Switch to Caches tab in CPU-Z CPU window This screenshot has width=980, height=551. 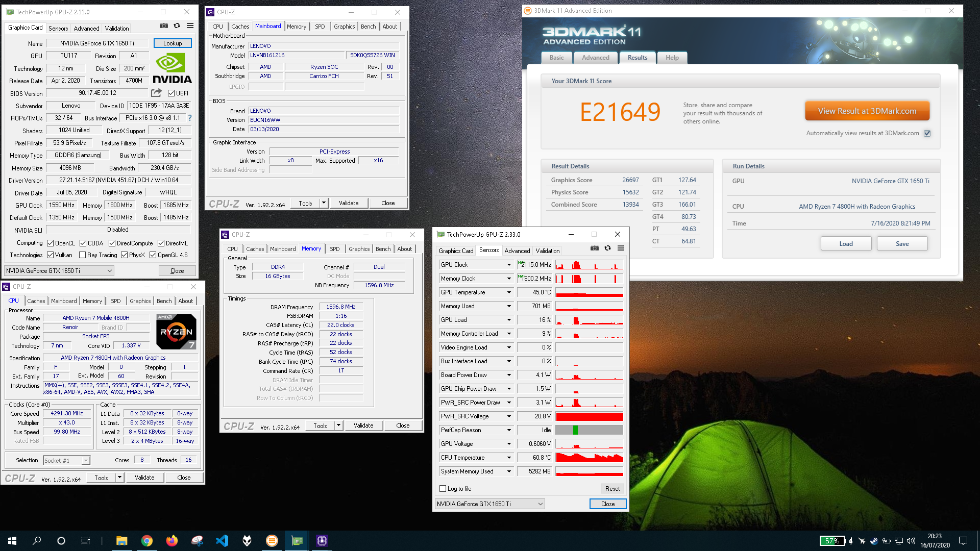click(x=36, y=301)
